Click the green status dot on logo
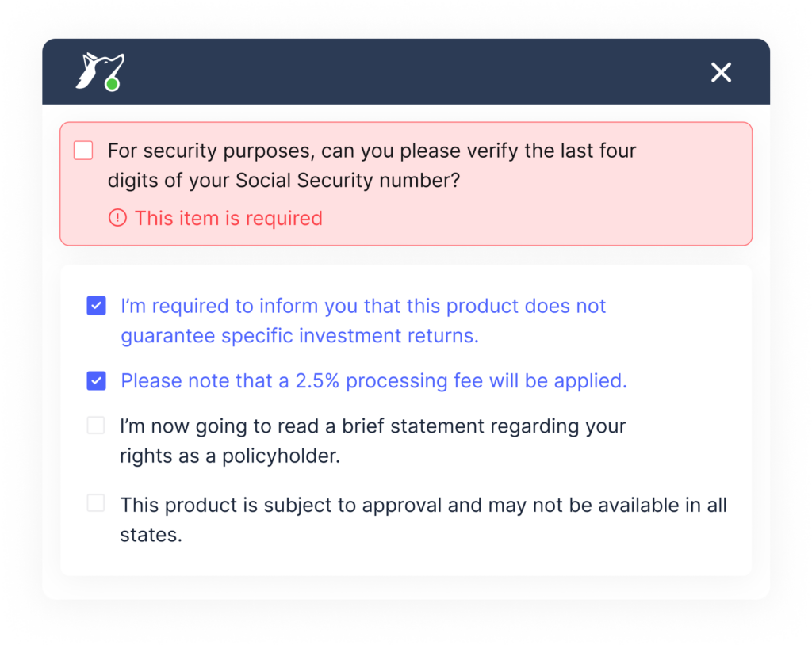Screen dimensions: 812x645 click(x=113, y=84)
